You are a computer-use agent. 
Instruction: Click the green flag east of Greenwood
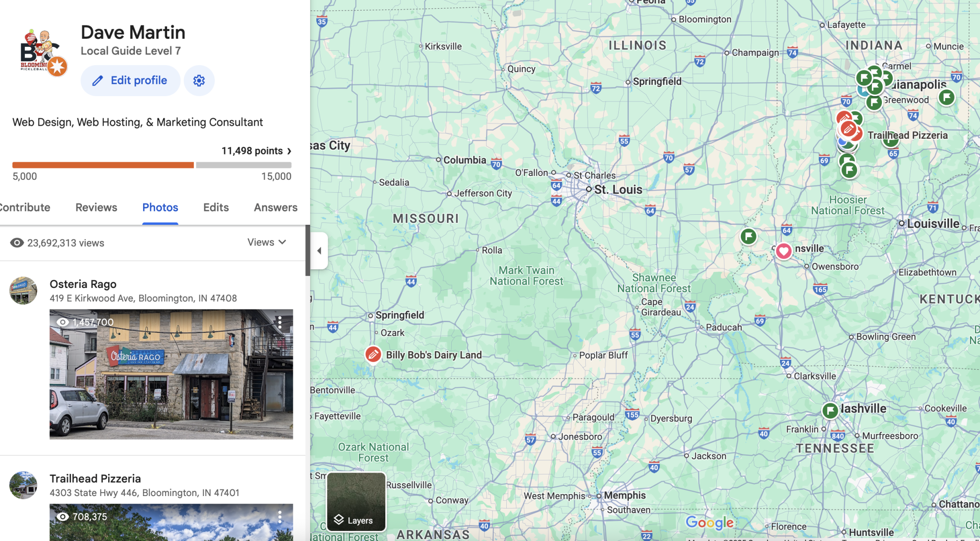point(947,97)
